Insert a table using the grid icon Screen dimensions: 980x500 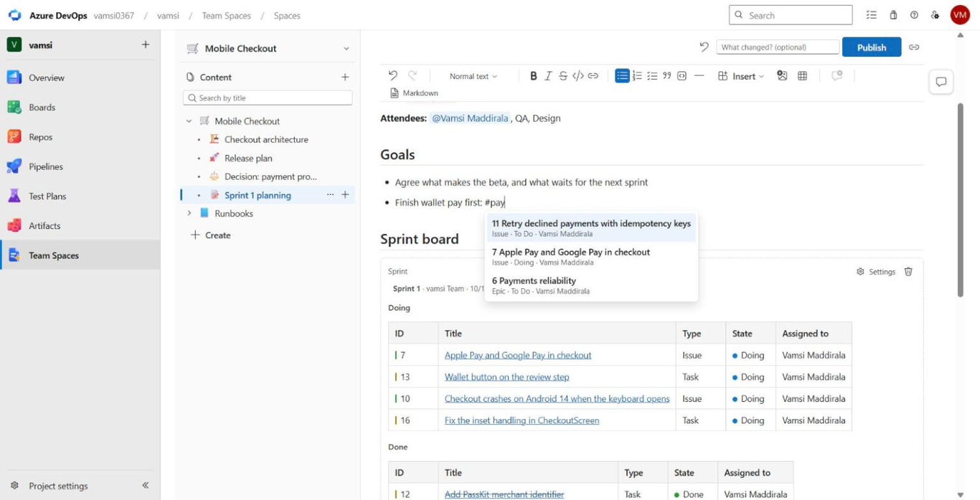(803, 76)
